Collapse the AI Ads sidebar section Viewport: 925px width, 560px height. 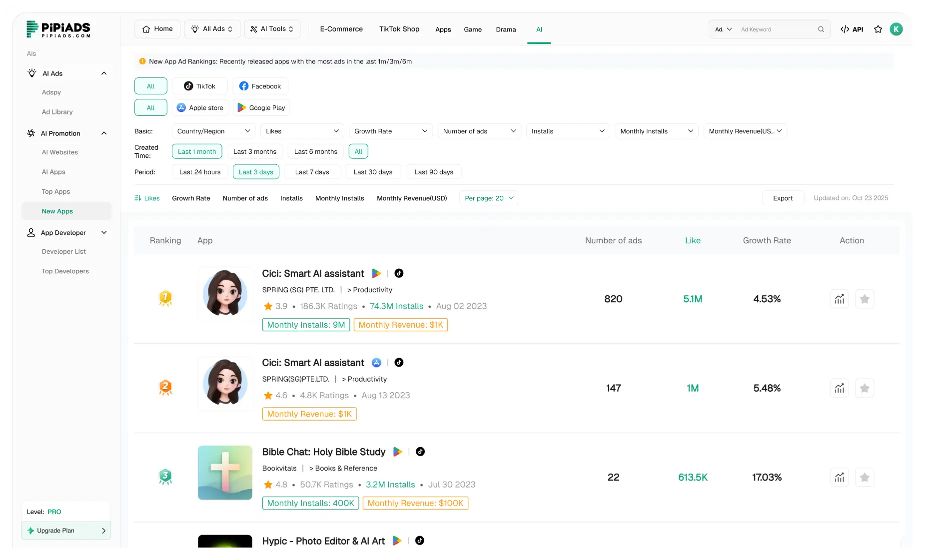click(103, 73)
